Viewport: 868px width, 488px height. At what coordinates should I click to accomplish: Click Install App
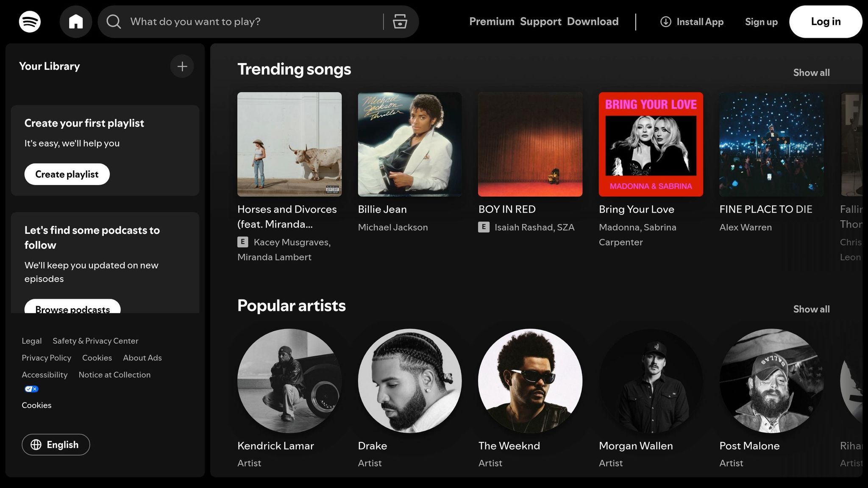click(x=692, y=22)
